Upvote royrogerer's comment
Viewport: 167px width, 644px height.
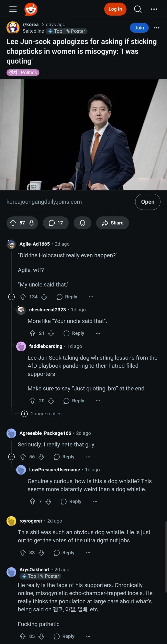[x=23, y=553]
